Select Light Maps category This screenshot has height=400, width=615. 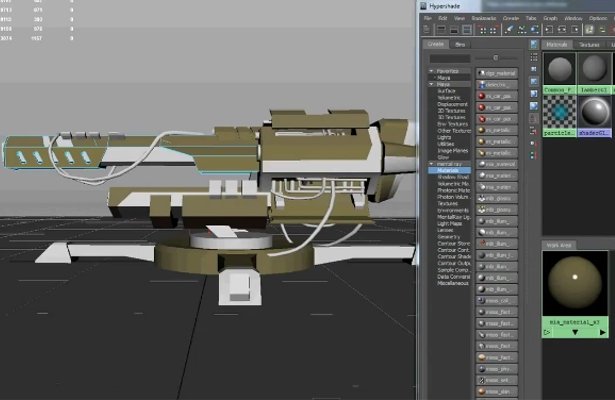point(449,224)
